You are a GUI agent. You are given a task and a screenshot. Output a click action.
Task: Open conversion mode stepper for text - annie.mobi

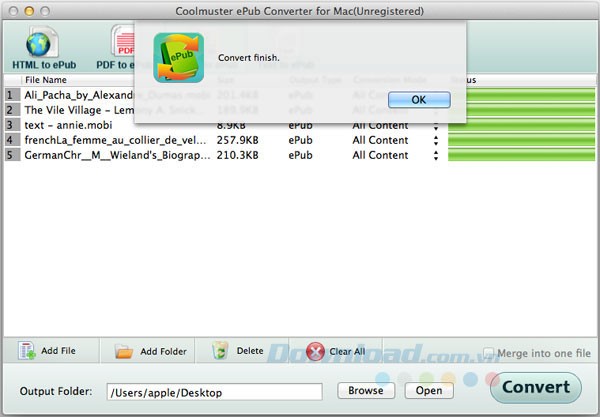435,125
